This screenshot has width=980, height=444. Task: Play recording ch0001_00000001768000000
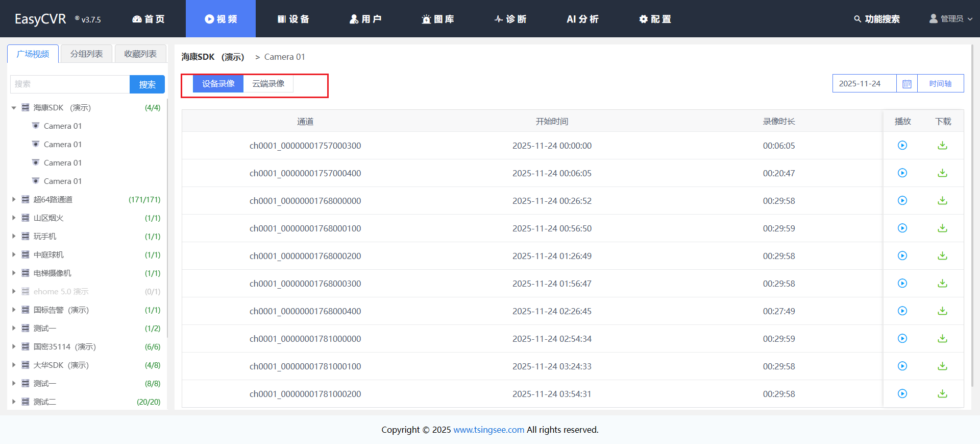[x=902, y=201]
